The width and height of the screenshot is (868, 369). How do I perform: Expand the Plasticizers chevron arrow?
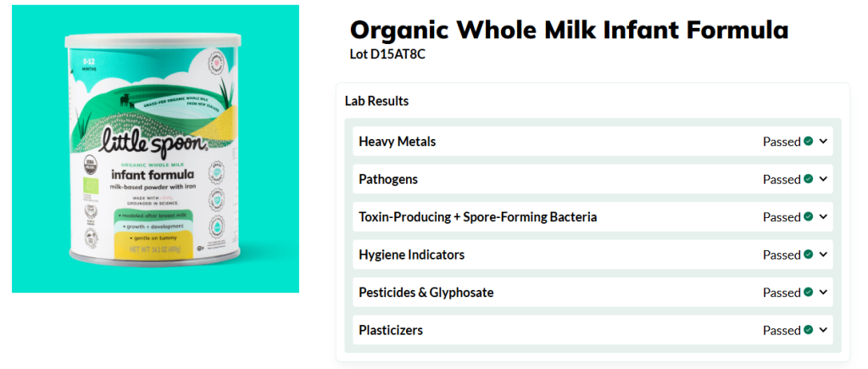tap(823, 330)
